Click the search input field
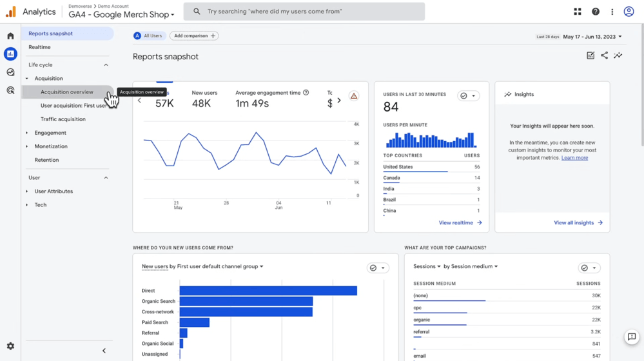Screen dimensions: 644x361 pyautogui.click(x=304, y=12)
